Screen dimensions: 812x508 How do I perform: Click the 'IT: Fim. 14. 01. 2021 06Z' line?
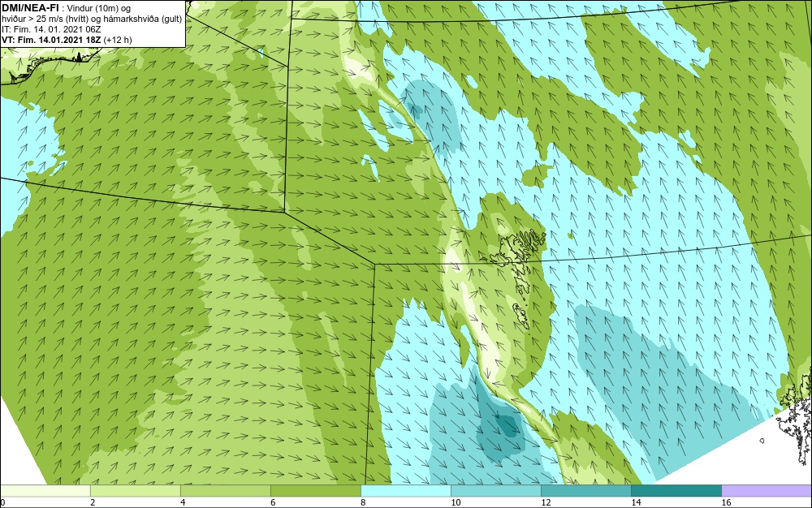[51, 29]
